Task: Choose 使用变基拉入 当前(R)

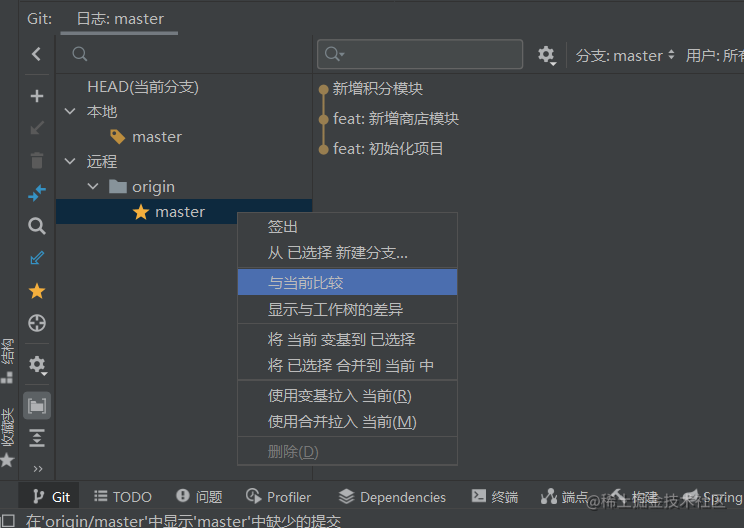Action: coord(347,395)
